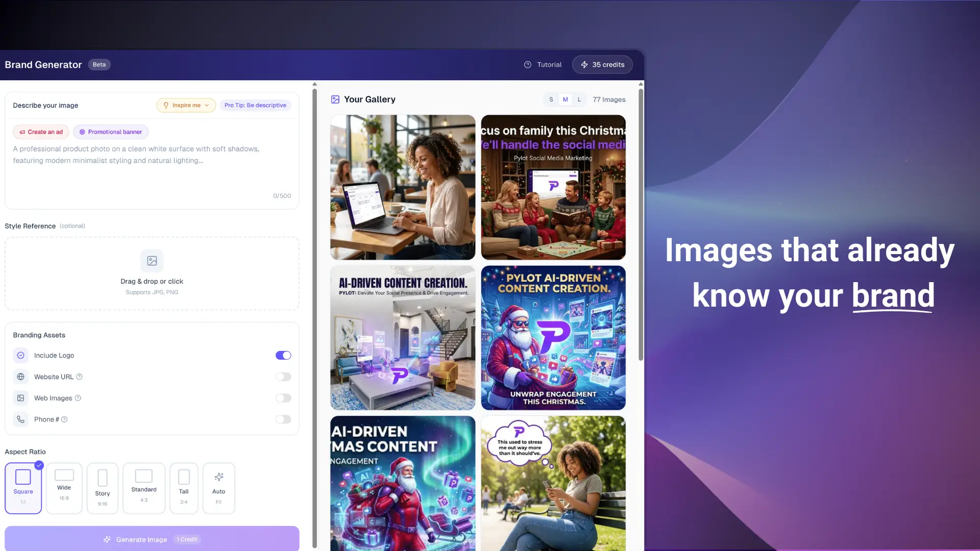Click the help icon next to Web Images
The height and width of the screenshot is (551, 980).
(x=78, y=398)
